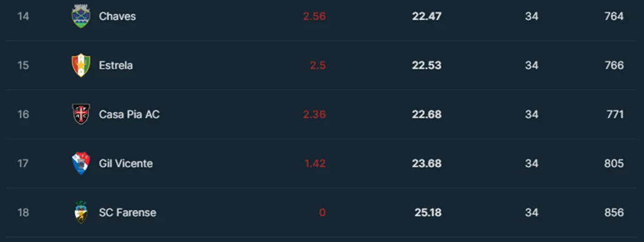Select the red 1.42 value for Gil Vicente

tap(315, 164)
